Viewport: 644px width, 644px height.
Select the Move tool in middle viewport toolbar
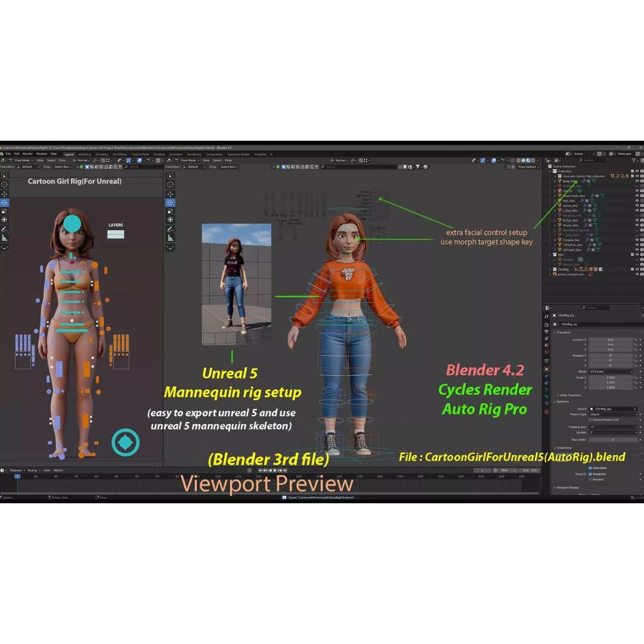171,194
